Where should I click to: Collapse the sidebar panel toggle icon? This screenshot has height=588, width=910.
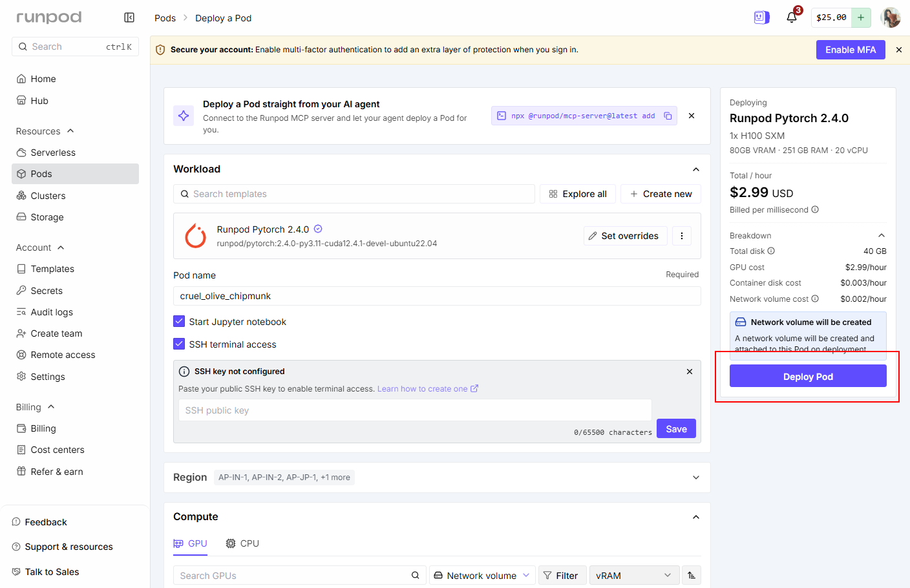(129, 17)
